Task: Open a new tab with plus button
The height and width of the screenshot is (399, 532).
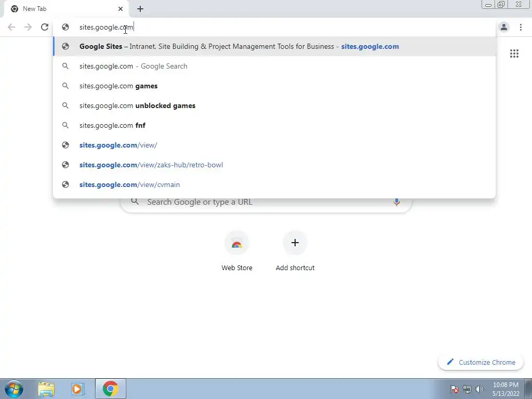Action: [140, 9]
